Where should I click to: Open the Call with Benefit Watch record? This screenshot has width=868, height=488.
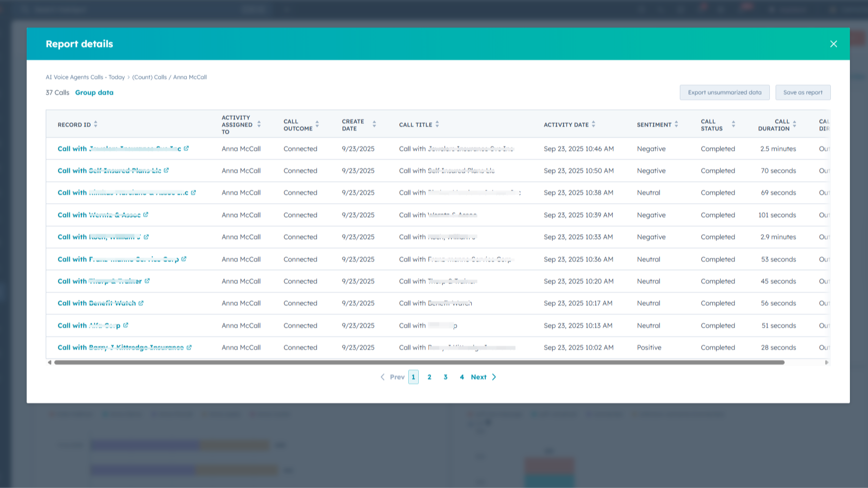95,303
